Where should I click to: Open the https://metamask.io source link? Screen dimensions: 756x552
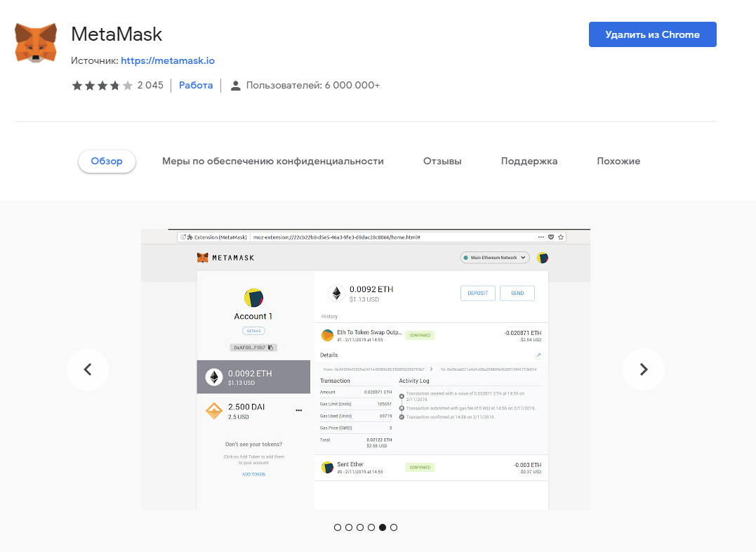(167, 61)
